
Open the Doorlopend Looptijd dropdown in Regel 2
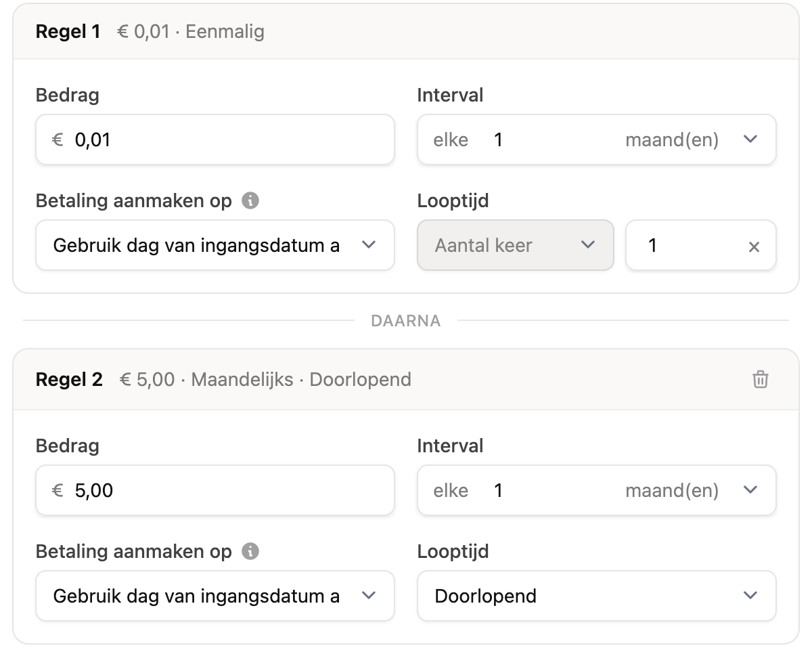tap(597, 596)
